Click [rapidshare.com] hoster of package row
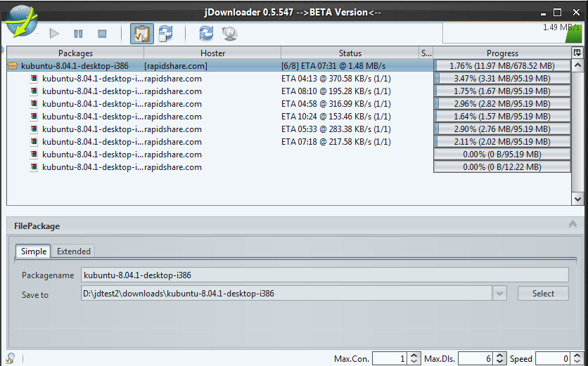Image resolution: width=588 pixels, height=366 pixels. click(x=176, y=66)
